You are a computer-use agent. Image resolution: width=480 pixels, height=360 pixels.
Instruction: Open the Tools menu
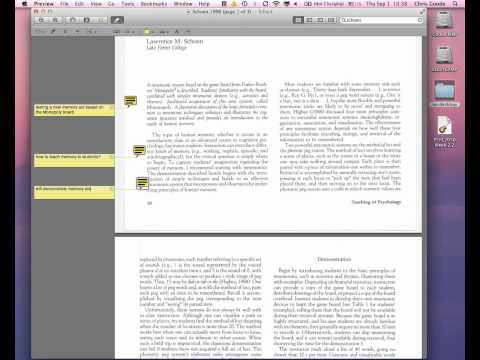pos(128,4)
